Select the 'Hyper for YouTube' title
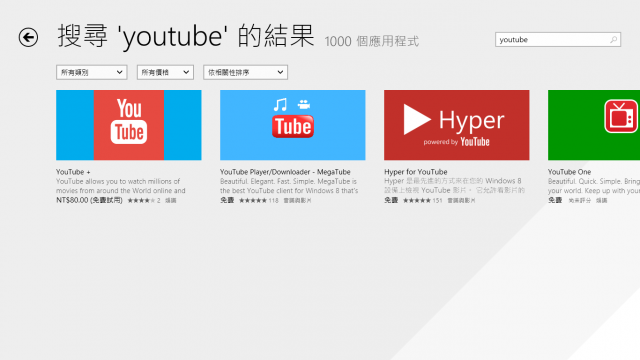 tap(416, 172)
